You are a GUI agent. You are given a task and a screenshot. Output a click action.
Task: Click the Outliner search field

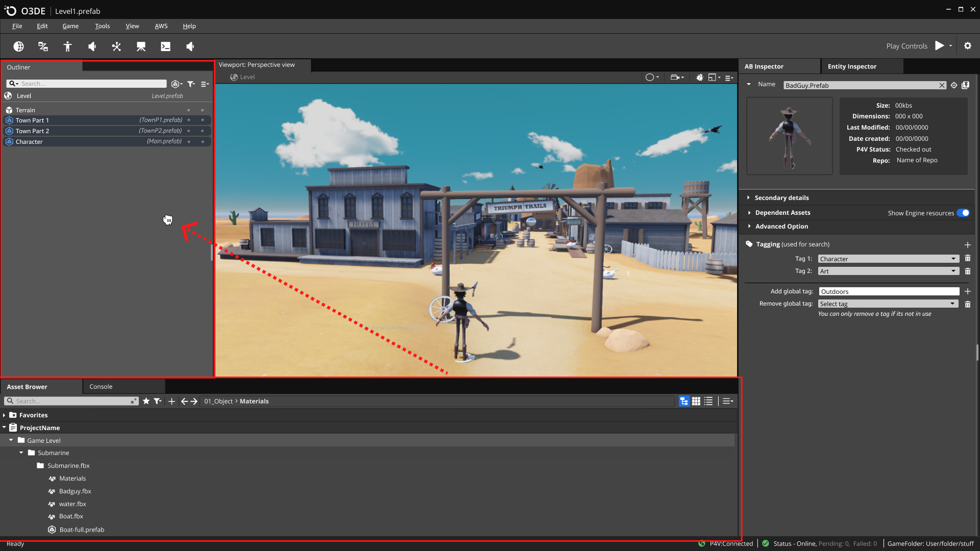92,84
